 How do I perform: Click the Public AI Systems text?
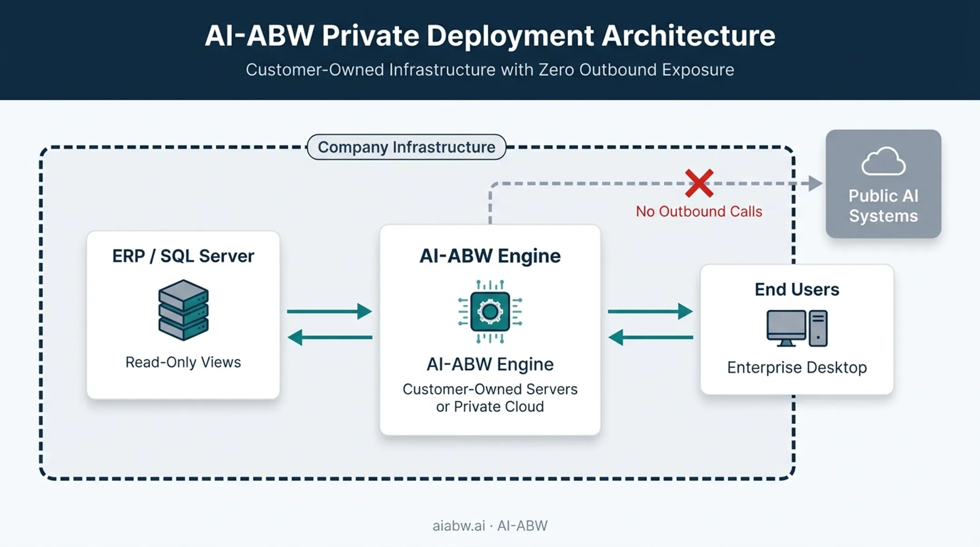tap(883, 206)
